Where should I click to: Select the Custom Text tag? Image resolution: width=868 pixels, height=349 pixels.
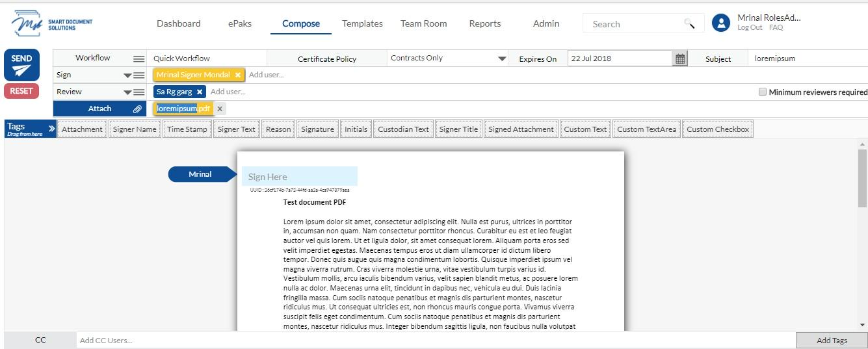[585, 129]
